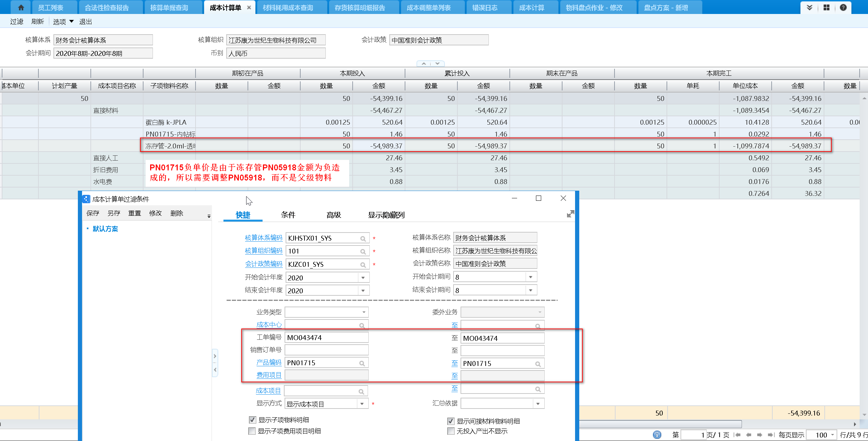This screenshot has height=441, width=868.
Task: Open 结束会计期间 dropdown
Action: click(x=531, y=290)
